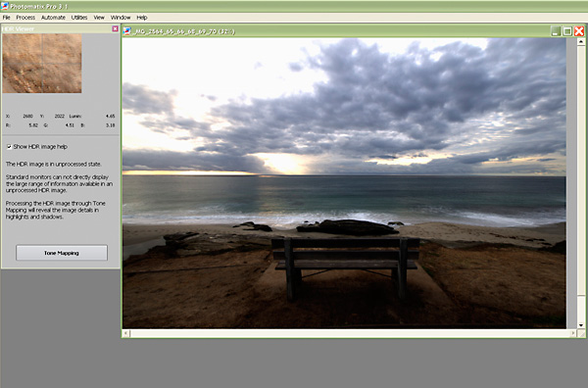Open the Window menu
Image resolution: width=588 pixels, height=388 pixels.
[x=121, y=18]
